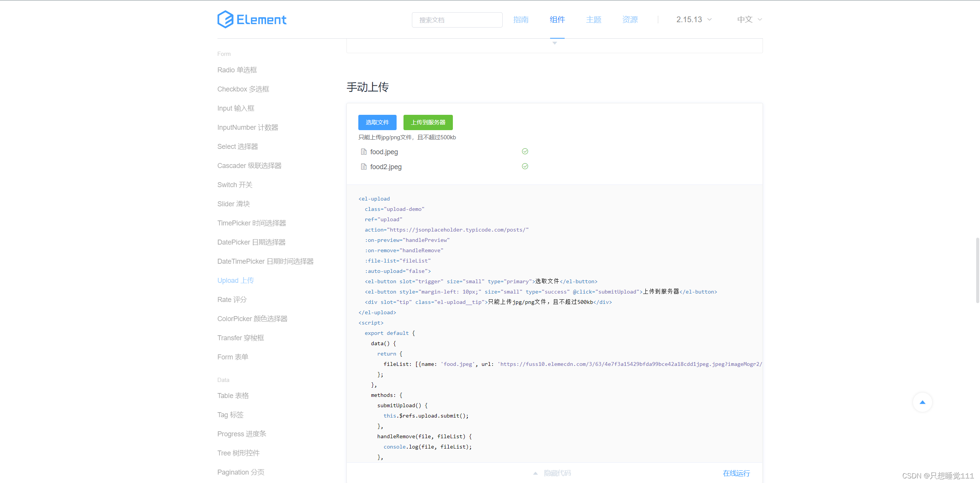The width and height of the screenshot is (980, 483).
Task: Click food.jpeg document icon
Action: [364, 152]
